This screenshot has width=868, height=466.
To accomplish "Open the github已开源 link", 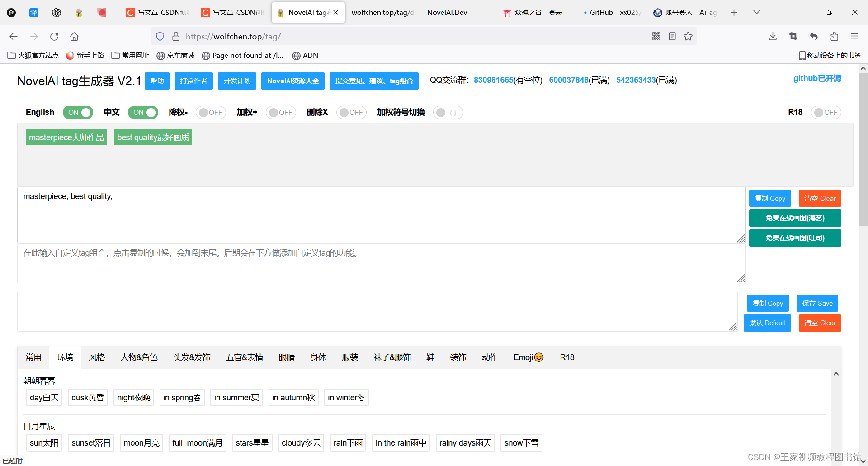I will (x=817, y=78).
